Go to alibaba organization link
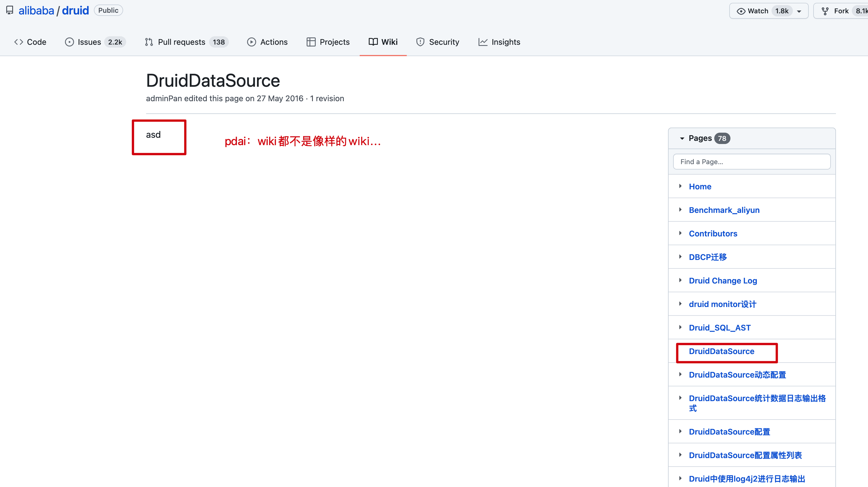 [x=36, y=10]
